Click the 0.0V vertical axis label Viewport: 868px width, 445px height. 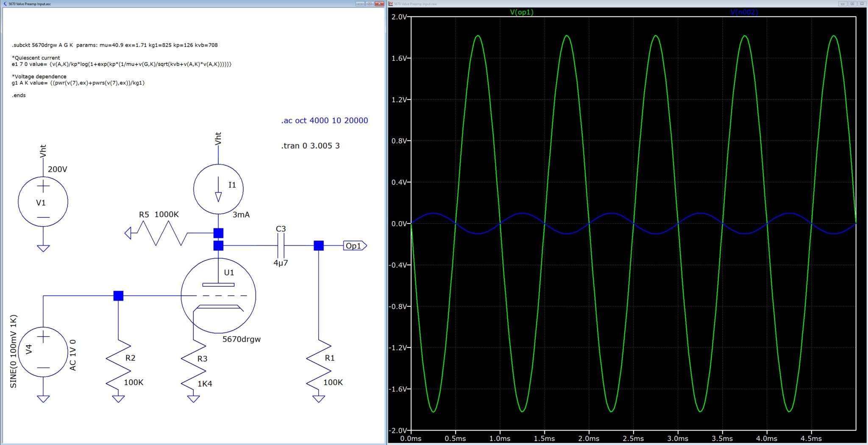point(399,224)
